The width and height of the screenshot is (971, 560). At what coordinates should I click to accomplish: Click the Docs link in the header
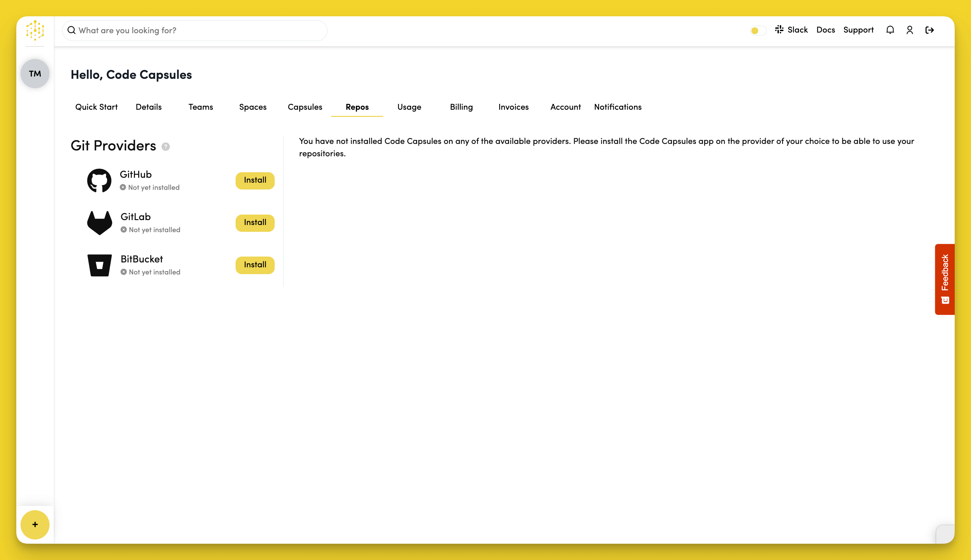[x=826, y=30]
